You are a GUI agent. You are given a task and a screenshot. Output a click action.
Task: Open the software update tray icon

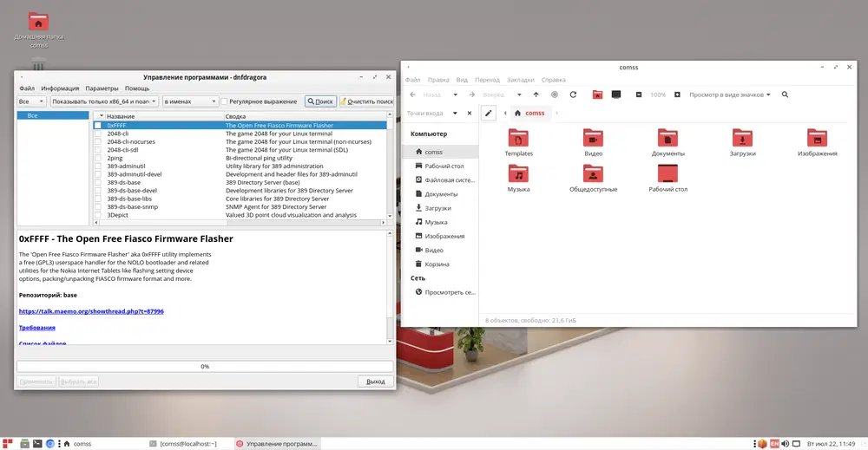tap(762, 443)
